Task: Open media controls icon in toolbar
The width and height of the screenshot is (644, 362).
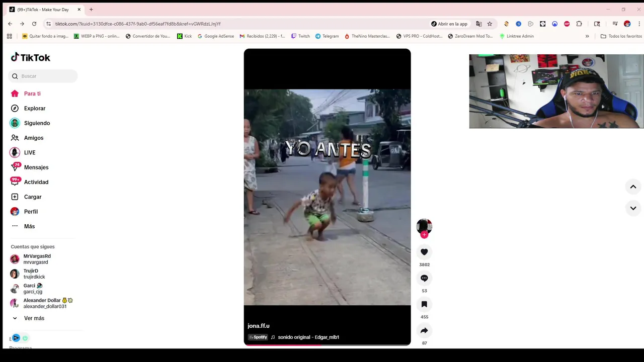Action: coord(615,24)
